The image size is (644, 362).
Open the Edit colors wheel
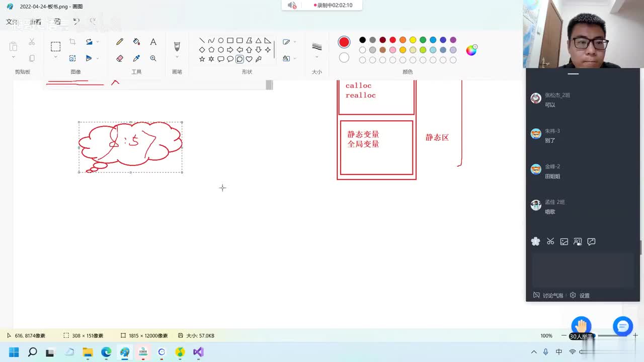click(x=471, y=50)
